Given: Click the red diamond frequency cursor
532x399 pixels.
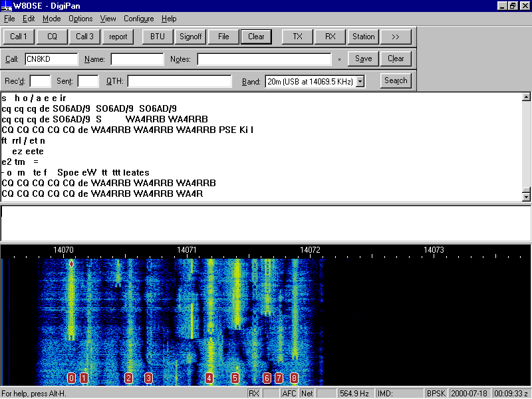Looking at the screenshot, I should pos(71,264).
